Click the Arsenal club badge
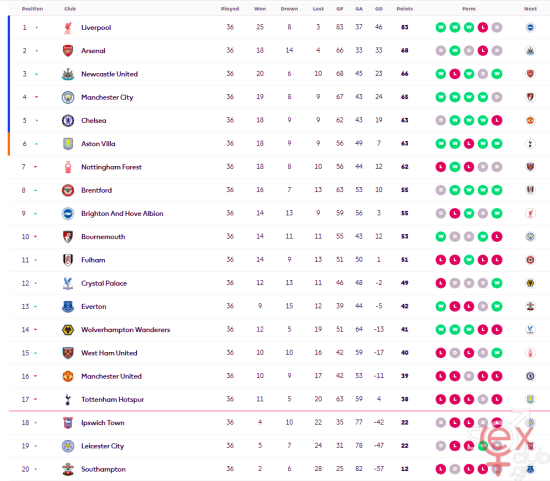This screenshot has height=481, width=550. pyautogui.click(x=68, y=51)
